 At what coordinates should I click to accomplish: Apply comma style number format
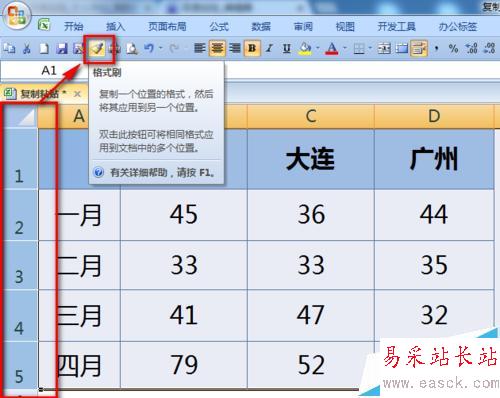[436, 49]
